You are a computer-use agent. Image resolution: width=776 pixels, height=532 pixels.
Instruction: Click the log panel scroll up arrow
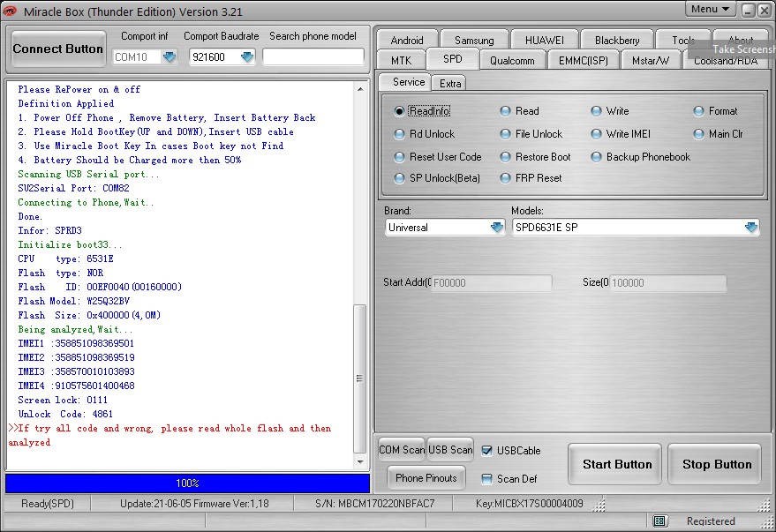tap(360, 89)
